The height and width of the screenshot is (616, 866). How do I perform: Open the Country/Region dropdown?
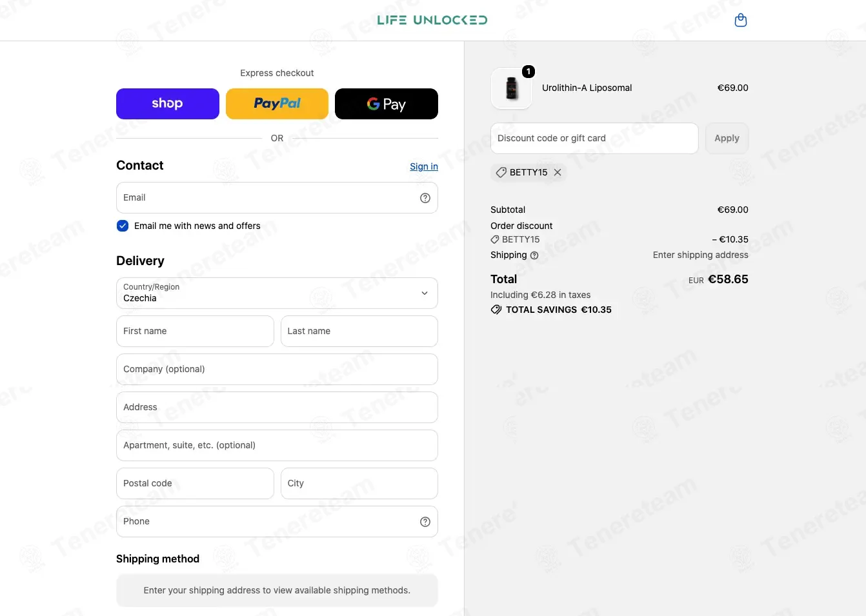click(277, 293)
